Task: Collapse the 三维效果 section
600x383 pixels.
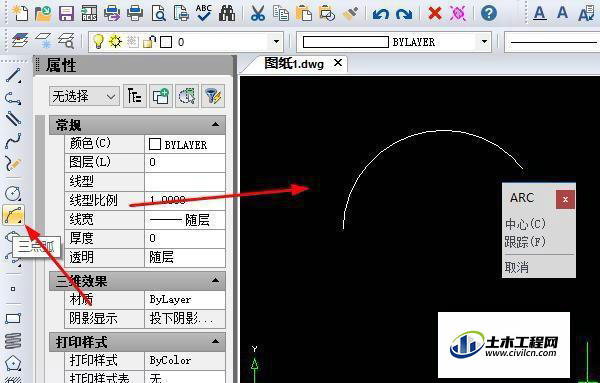Action: click(215, 280)
